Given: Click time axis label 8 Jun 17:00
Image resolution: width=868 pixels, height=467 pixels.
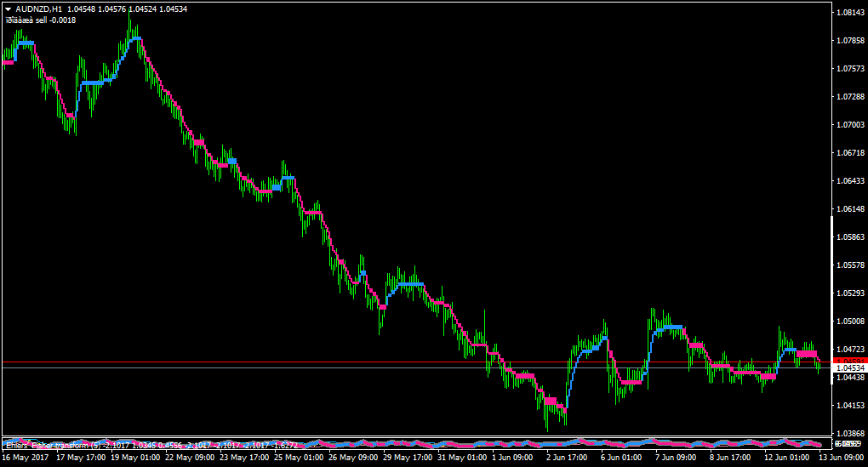Looking at the screenshot, I should click(x=730, y=458).
